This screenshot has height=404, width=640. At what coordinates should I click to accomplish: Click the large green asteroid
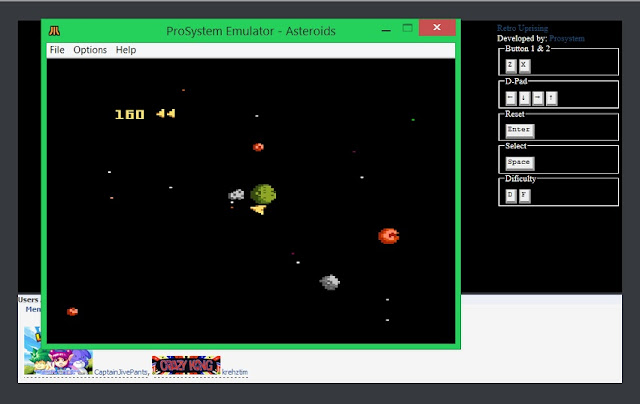pyautogui.click(x=263, y=194)
